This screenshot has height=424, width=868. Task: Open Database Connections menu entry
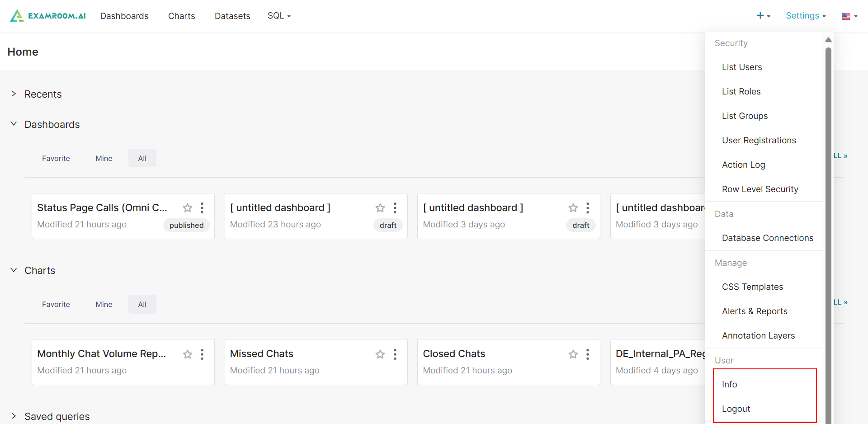pos(767,238)
